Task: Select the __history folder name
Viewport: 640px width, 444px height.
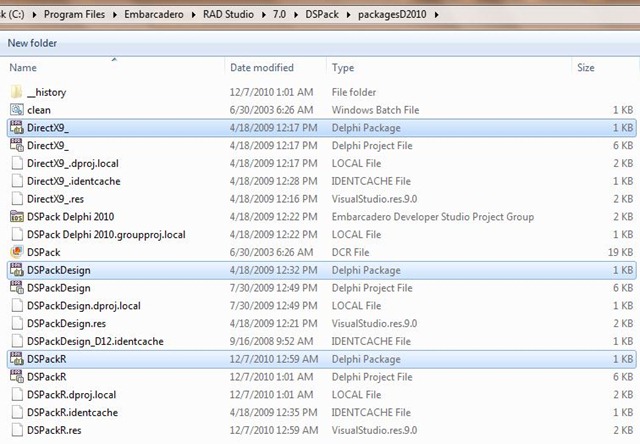Action: point(47,92)
